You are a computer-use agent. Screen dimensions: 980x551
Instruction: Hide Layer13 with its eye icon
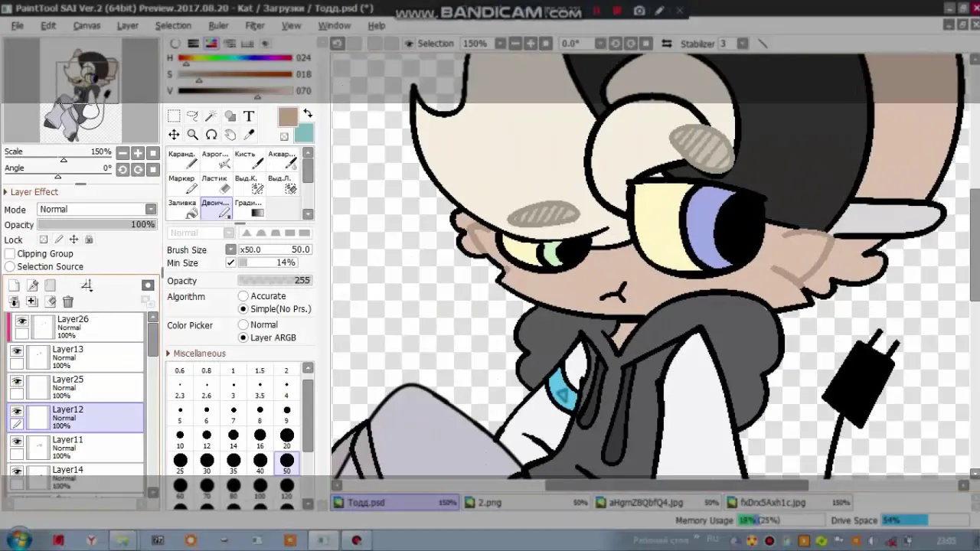(16, 351)
